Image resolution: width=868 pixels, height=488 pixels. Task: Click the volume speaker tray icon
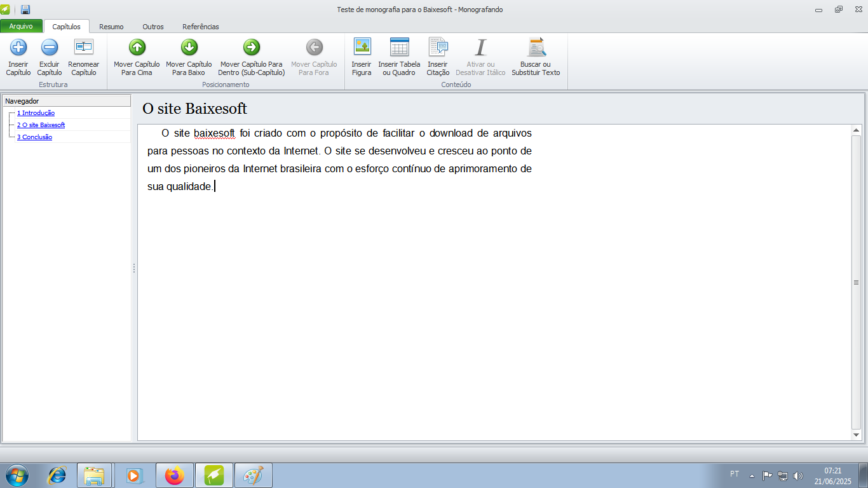(798, 475)
